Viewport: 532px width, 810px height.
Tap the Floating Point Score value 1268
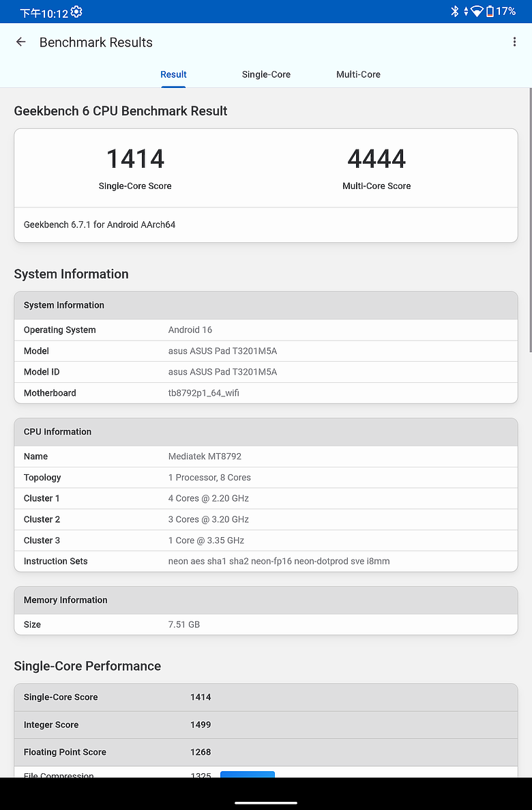click(x=201, y=752)
